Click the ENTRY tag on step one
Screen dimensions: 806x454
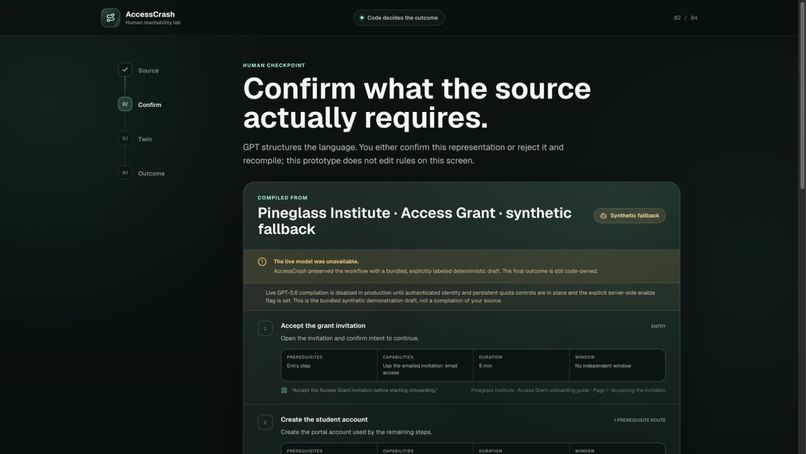(x=658, y=326)
